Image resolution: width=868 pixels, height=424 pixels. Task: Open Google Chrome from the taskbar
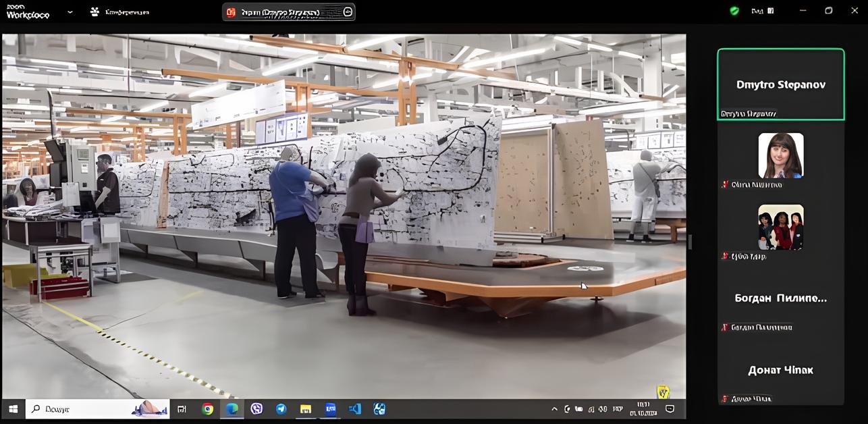pyautogui.click(x=207, y=408)
